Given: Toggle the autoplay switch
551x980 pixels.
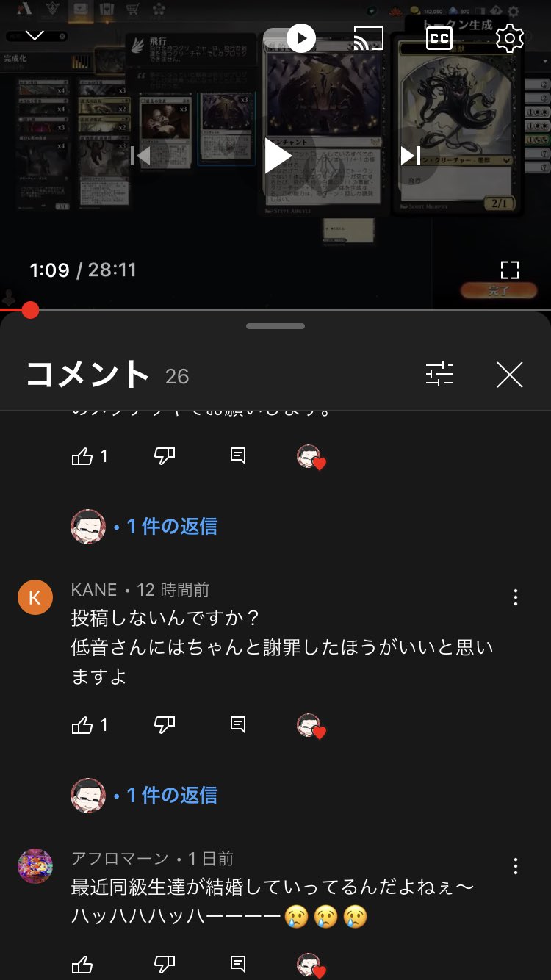Looking at the screenshot, I should (292, 38).
